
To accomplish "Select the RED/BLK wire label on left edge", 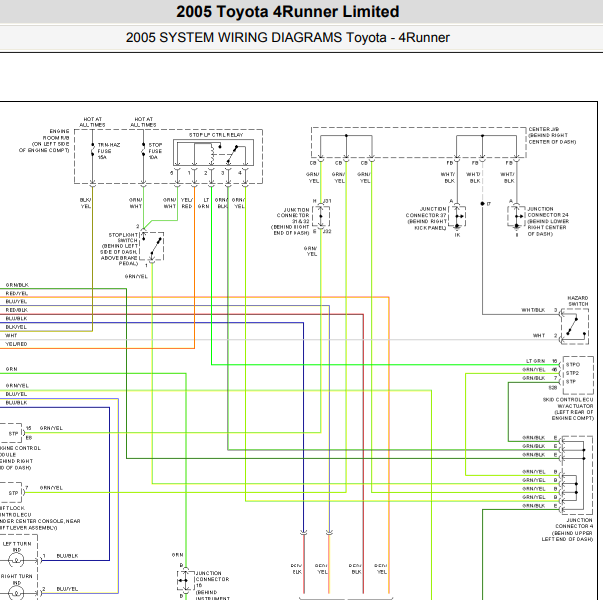I will 17,310.
